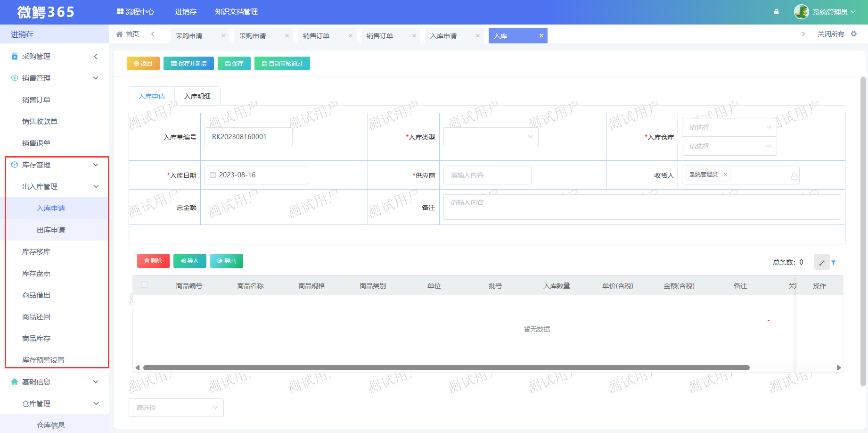Viewport: 868px width, 433px height.
Task: Expand the 采购管理 sidebar menu
Action: [96, 57]
